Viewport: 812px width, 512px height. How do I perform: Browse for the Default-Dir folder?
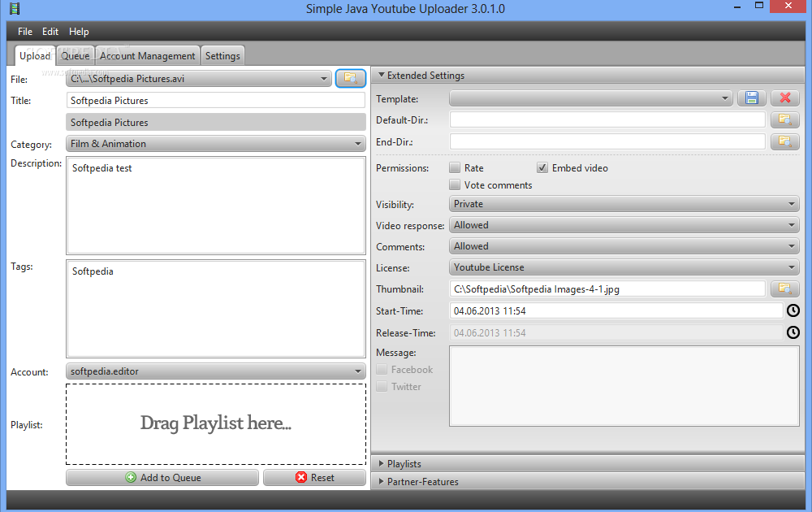785,119
